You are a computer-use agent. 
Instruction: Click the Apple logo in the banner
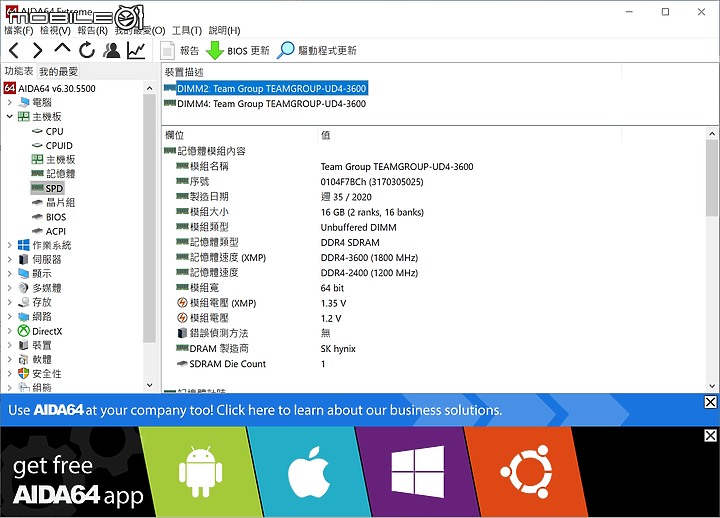[309, 472]
